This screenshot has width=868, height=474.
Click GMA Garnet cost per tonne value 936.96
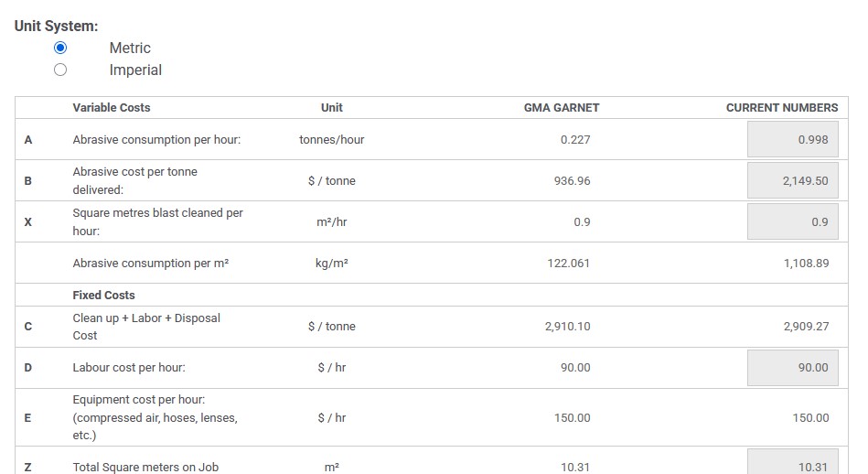point(573,181)
